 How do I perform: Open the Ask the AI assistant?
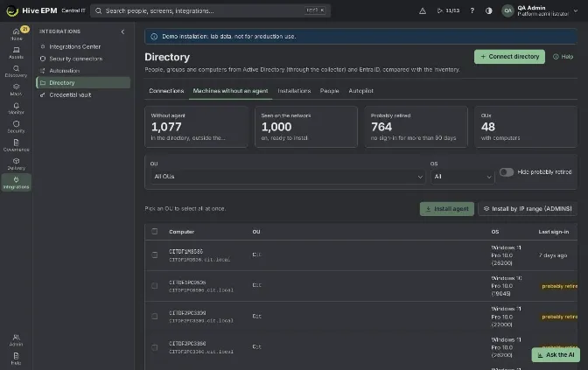coord(556,354)
